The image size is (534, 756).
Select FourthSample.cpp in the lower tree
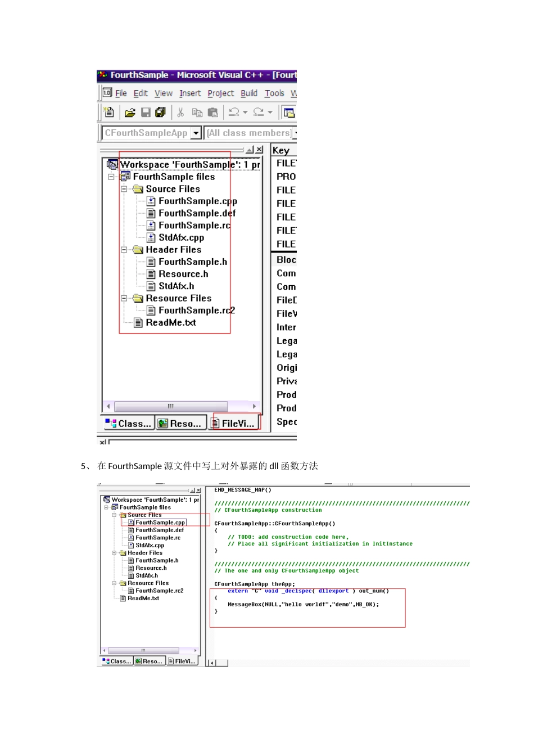[160, 523]
